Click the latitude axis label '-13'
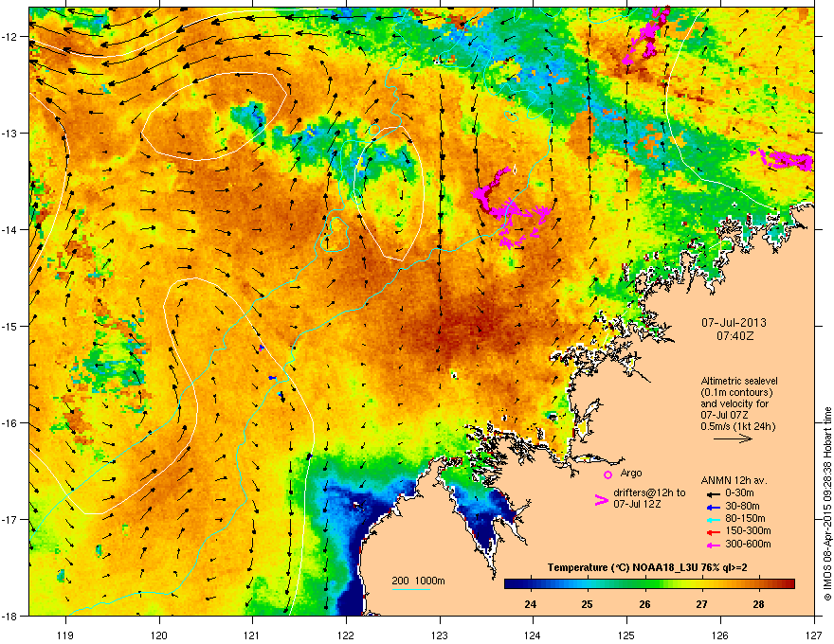The image size is (834, 644). pos(9,134)
